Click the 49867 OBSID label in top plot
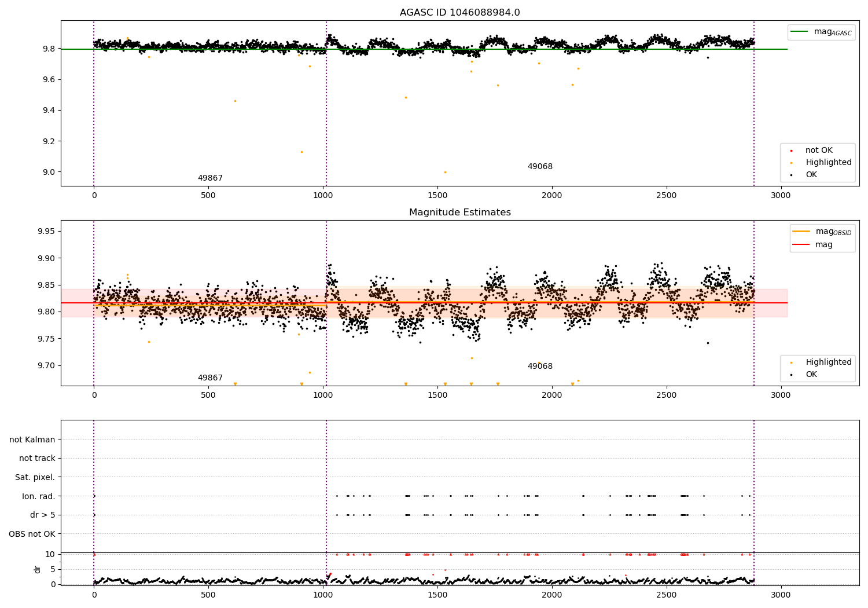 pyautogui.click(x=210, y=178)
